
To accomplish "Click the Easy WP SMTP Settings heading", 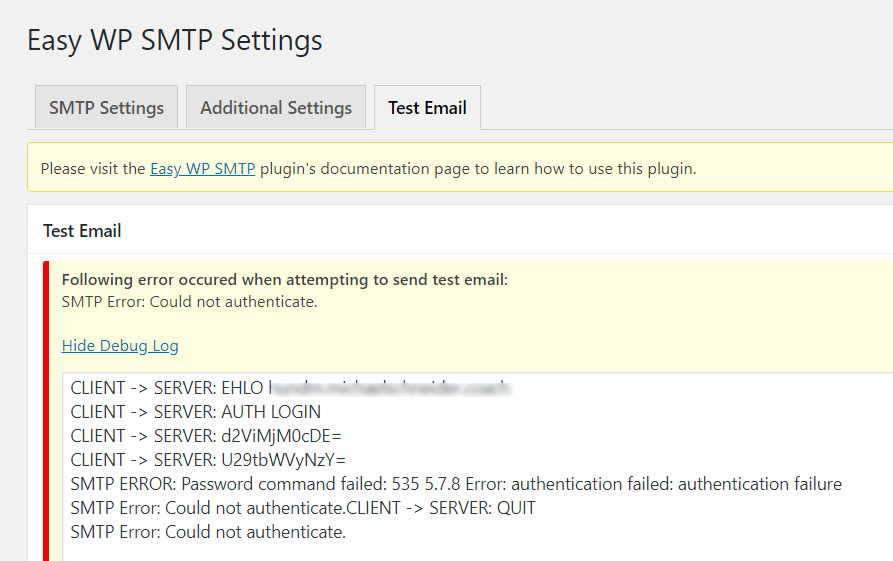I will click(x=175, y=40).
